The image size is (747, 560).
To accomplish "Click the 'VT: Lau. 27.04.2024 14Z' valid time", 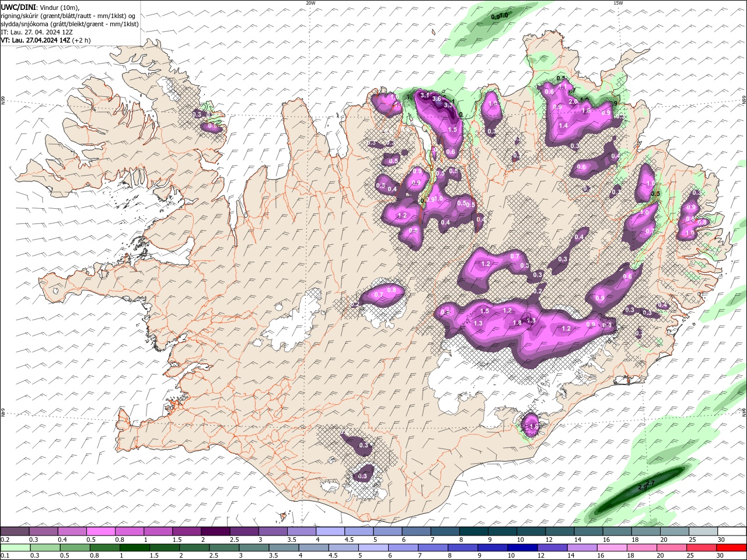I will [x=36, y=40].
